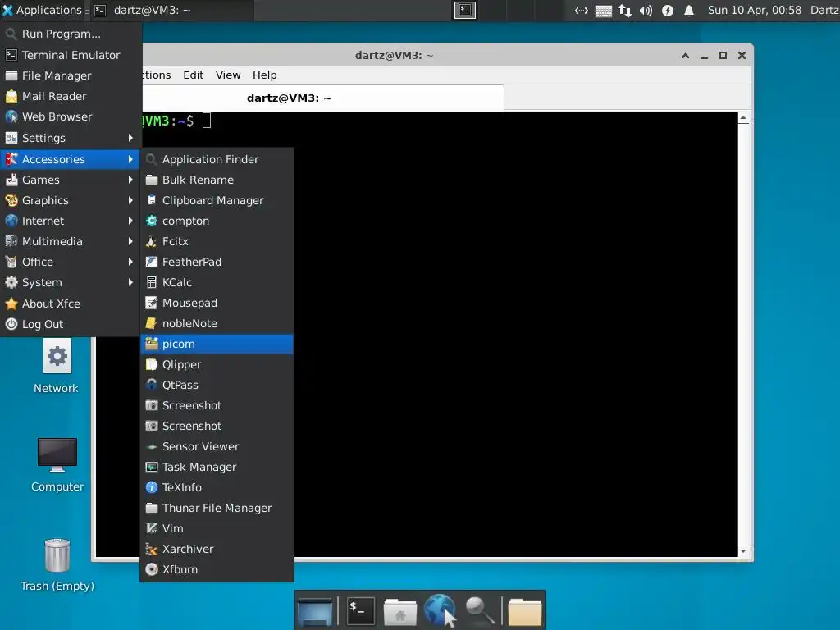Launch Bulk Rename entry
The image size is (840, 630).
[x=217, y=180]
